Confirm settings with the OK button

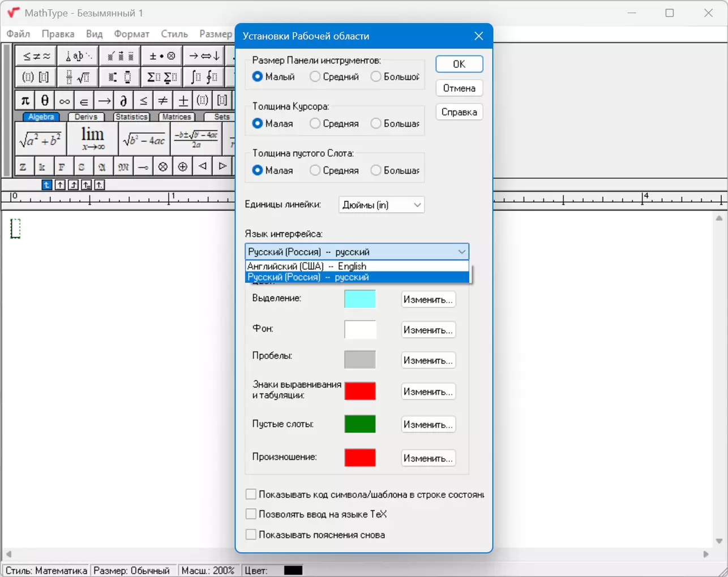tap(459, 64)
